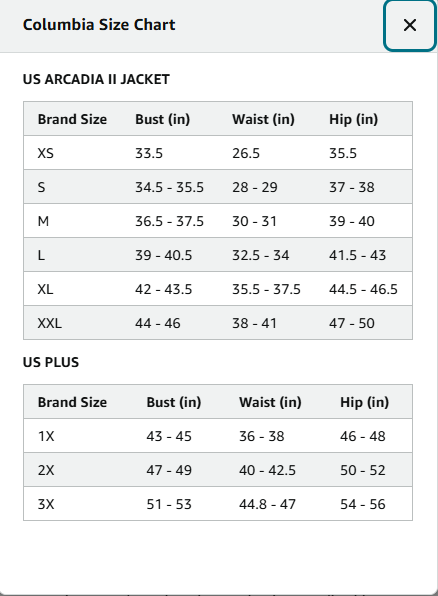
Task: Click the 32.5 - 34 waist value for L
Action: (x=261, y=255)
